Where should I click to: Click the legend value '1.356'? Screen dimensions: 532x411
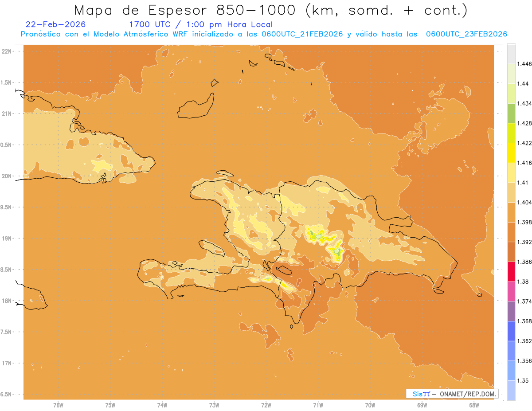[x=524, y=361]
